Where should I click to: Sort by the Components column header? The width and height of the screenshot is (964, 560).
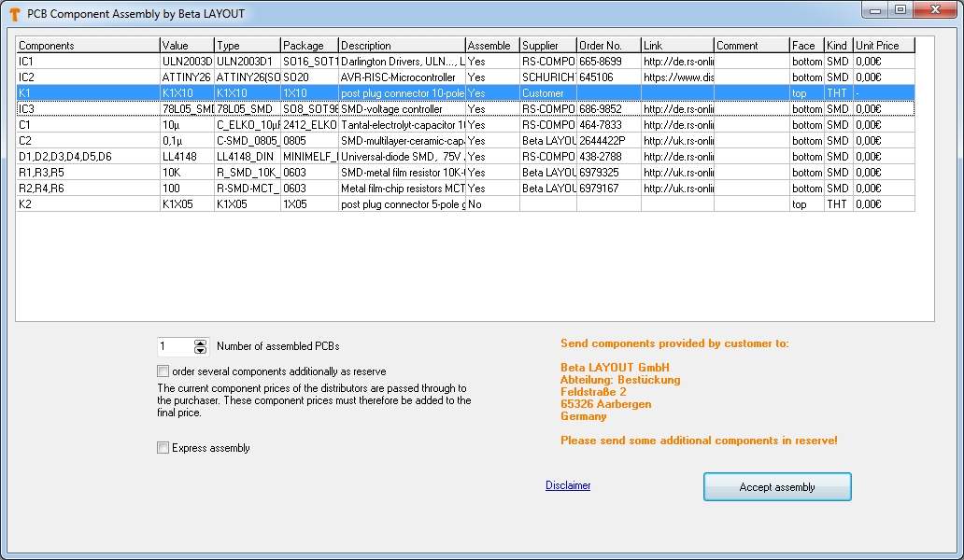tap(88, 46)
